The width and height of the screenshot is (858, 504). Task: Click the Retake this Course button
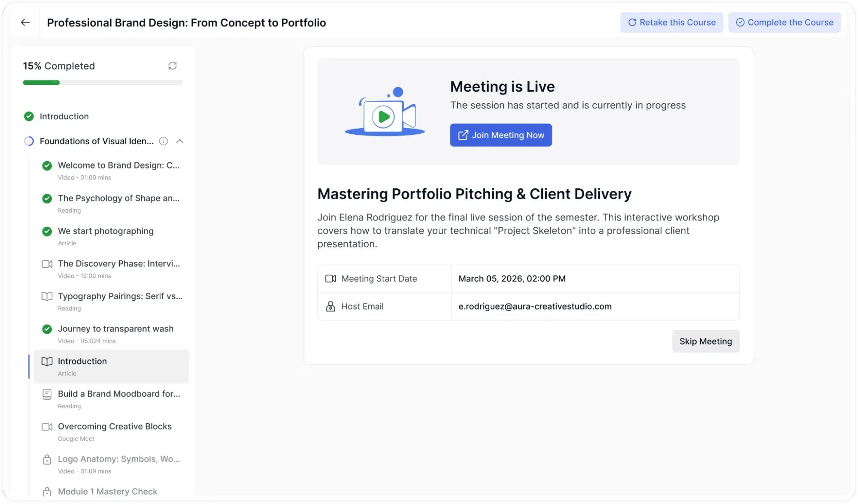pyautogui.click(x=672, y=22)
